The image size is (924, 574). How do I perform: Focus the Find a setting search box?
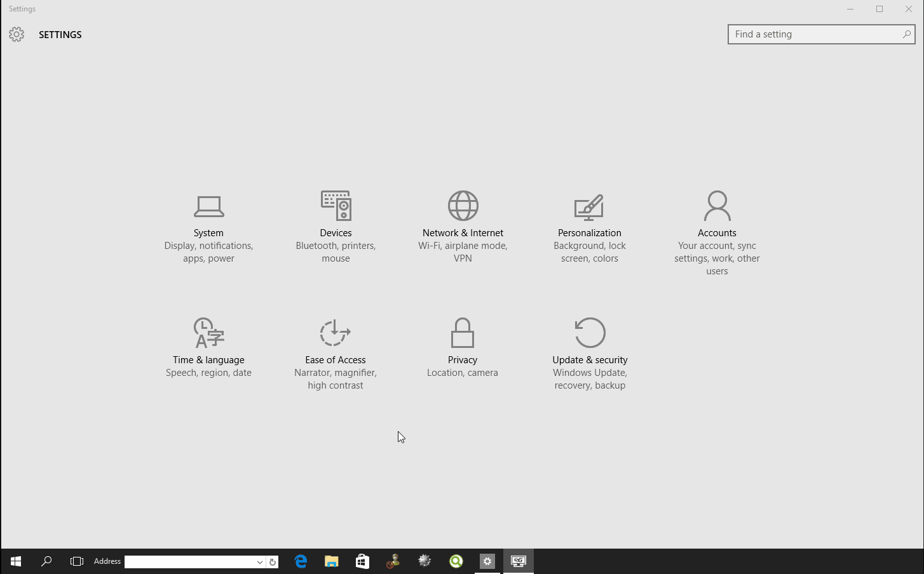pyautogui.click(x=821, y=34)
